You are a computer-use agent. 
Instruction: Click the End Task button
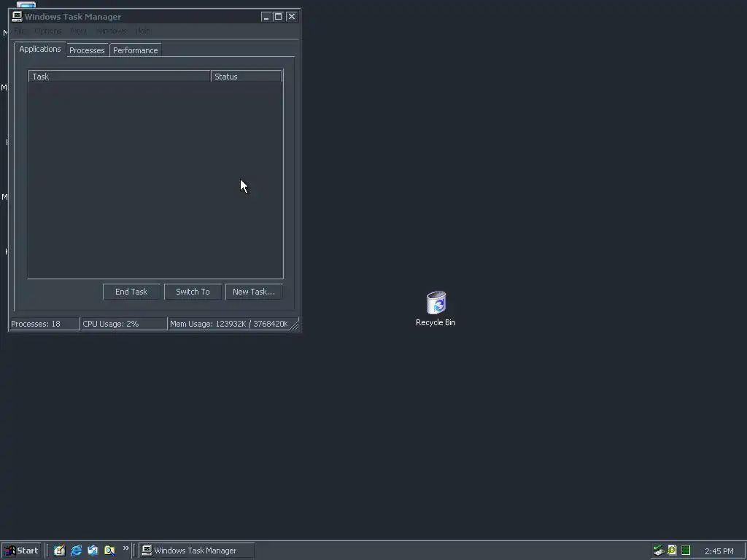pyautogui.click(x=131, y=292)
